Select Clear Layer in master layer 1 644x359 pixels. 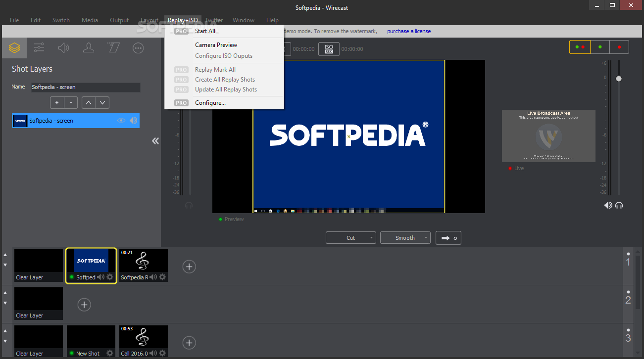point(39,266)
